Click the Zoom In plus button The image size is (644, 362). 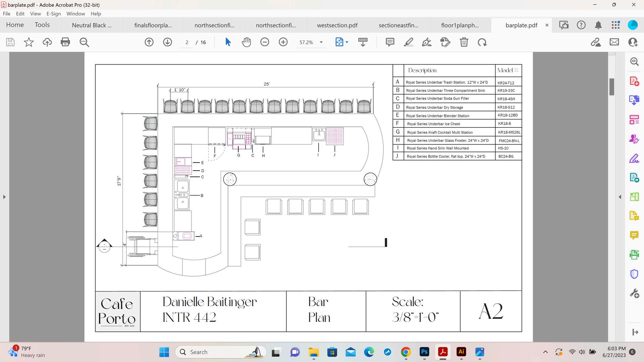point(283,42)
